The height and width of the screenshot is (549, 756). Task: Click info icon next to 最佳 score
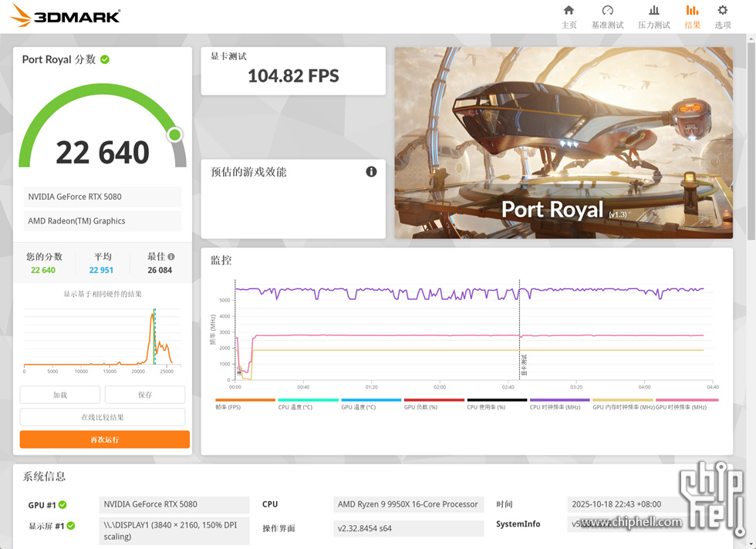coord(171,257)
